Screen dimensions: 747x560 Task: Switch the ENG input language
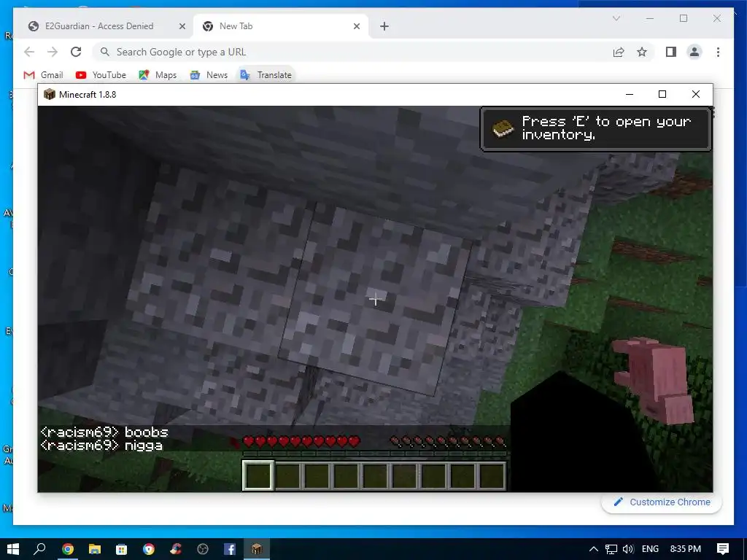tap(650, 549)
